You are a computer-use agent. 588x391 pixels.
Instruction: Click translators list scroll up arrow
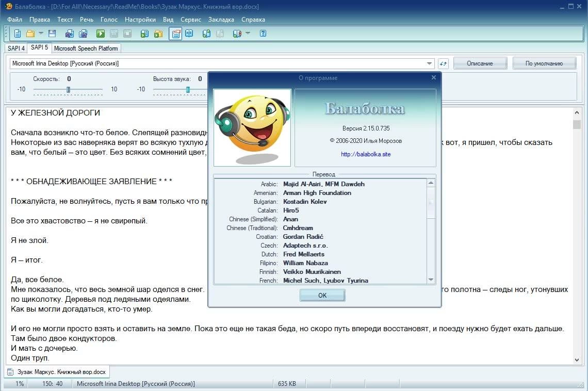click(x=431, y=183)
